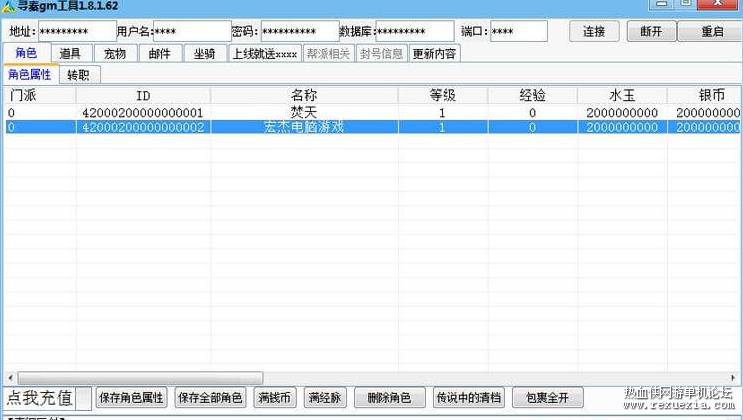Open the 坐骑 tab
This screenshot has width=743, height=420.
pos(205,54)
